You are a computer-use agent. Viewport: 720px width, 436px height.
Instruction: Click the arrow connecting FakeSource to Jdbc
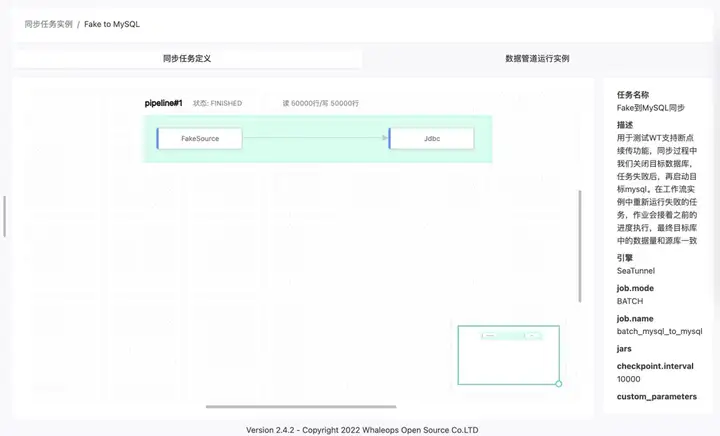pos(315,138)
